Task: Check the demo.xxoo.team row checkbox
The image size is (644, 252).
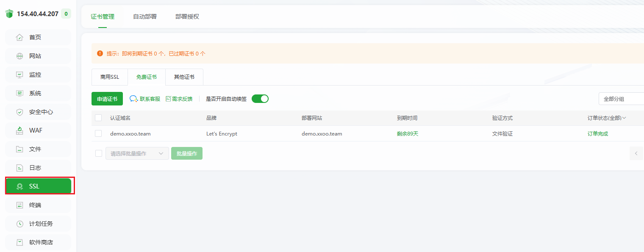Action: click(98, 133)
